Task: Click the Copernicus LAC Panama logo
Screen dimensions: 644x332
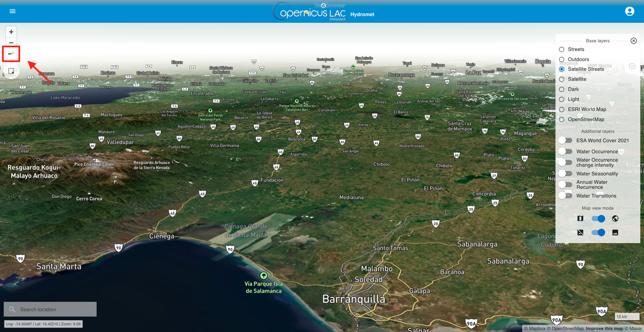Action: coord(309,12)
